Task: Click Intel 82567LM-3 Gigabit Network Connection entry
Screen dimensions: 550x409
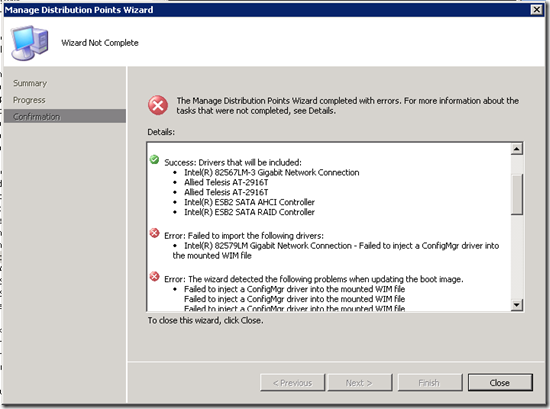Action: coord(271,172)
